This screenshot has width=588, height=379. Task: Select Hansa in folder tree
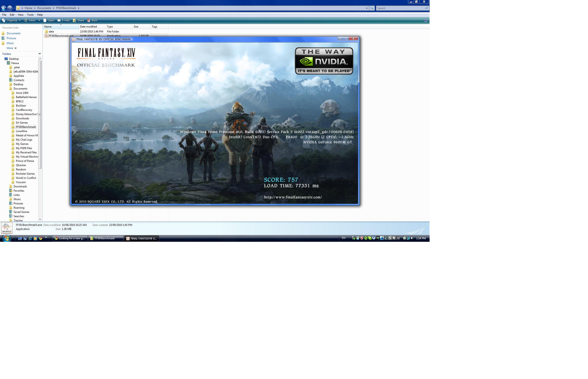tap(15, 63)
